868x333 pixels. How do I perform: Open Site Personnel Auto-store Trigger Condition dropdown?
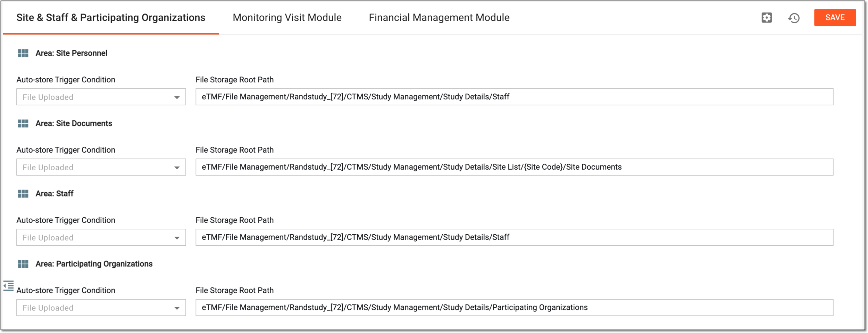pos(101,97)
